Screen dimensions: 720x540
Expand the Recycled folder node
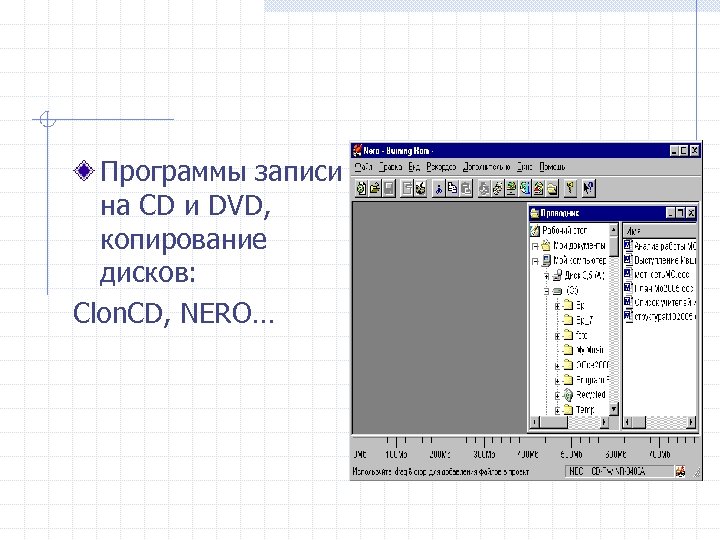click(557, 395)
